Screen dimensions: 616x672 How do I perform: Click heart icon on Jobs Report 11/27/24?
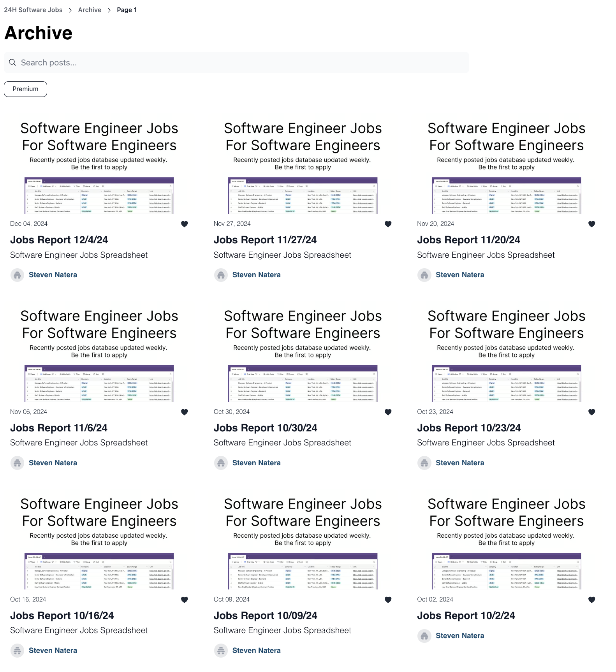coord(388,224)
